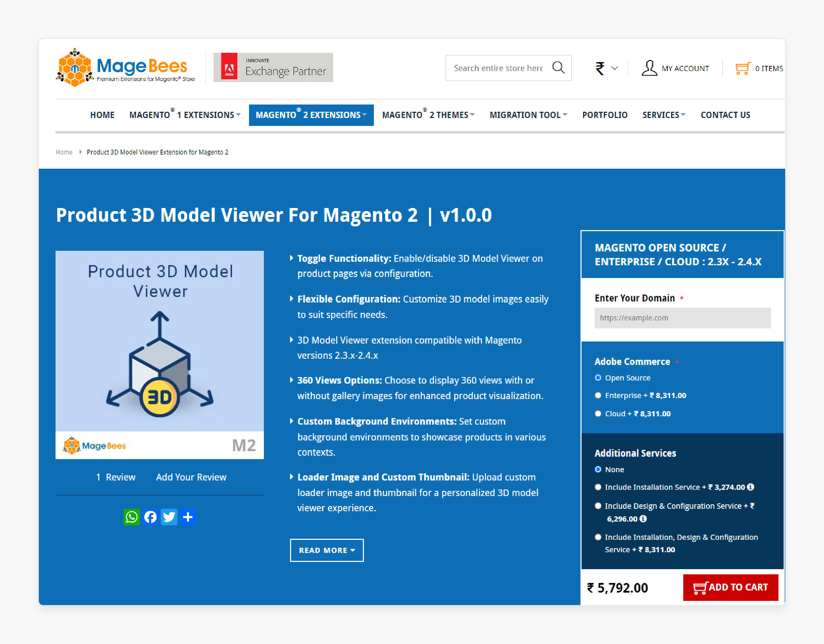Screen dimensions: 824x644
Task: Click the Add Your Review link
Action: [191, 477]
